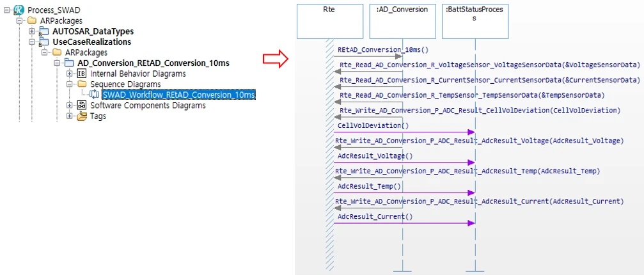The image size is (644, 275).
Task: Collapse the Process_SWAD root node
Action: point(6,11)
